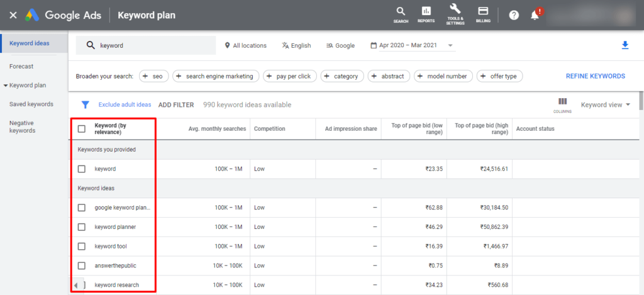Add 'model number' suggestion chip
This screenshot has width=644, height=295.
point(443,76)
